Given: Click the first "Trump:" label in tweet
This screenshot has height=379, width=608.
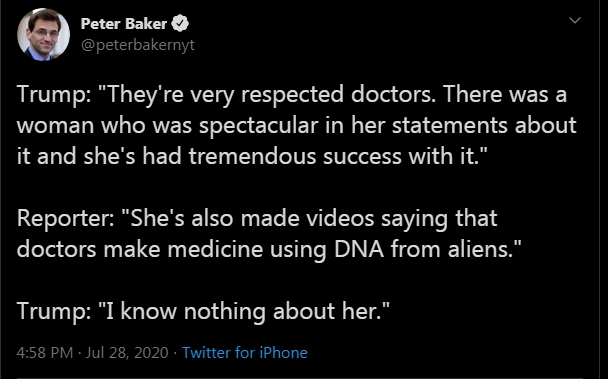Looking at the screenshot, I should (54, 94).
